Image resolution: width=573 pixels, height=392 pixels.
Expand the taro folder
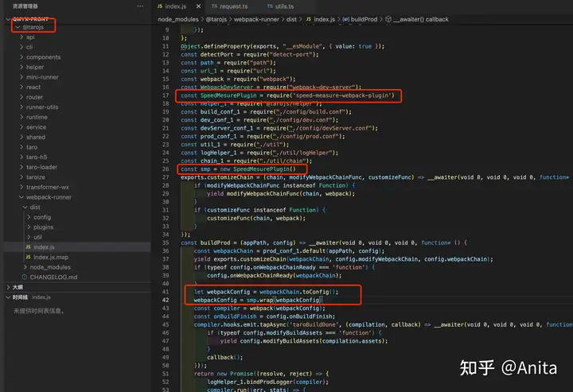click(x=21, y=147)
